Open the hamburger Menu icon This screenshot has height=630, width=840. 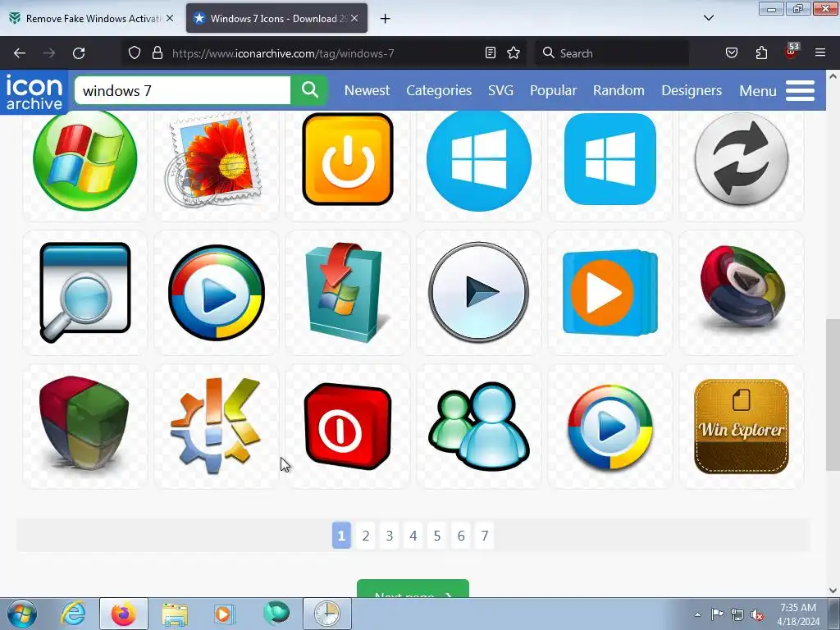tap(801, 90)
